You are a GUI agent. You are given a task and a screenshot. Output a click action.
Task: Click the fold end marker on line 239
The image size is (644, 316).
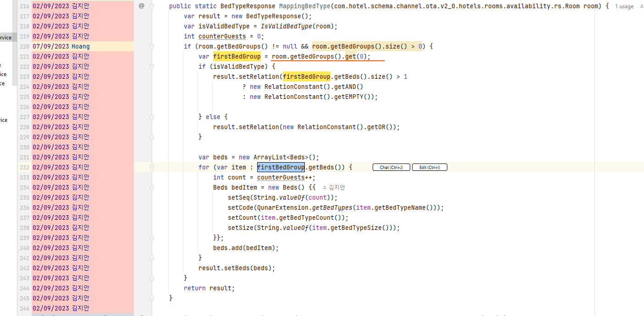152,238
